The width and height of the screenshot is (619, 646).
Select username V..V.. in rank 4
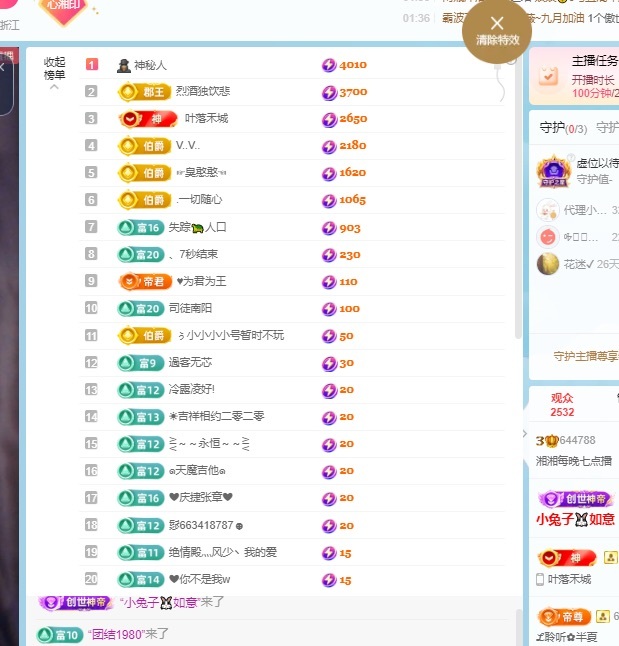tap(188, 145)
